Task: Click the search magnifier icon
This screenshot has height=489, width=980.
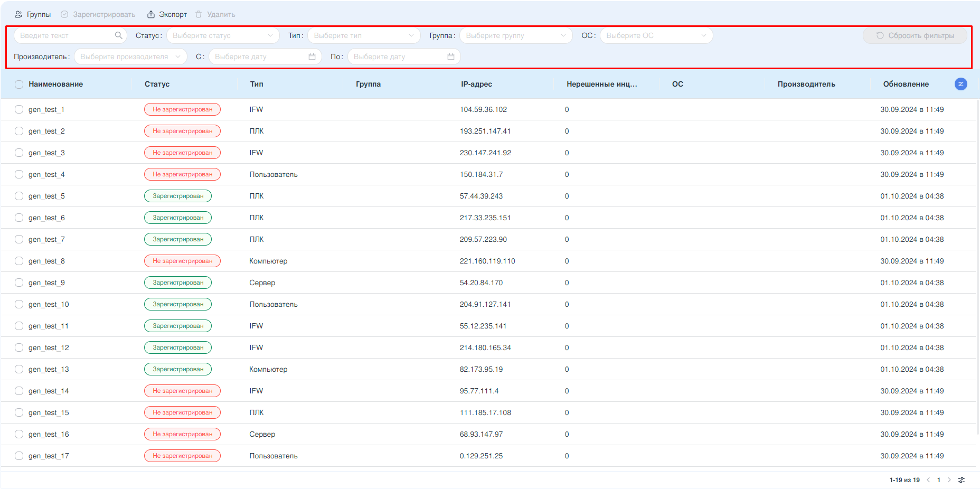Action: point(118,35)
